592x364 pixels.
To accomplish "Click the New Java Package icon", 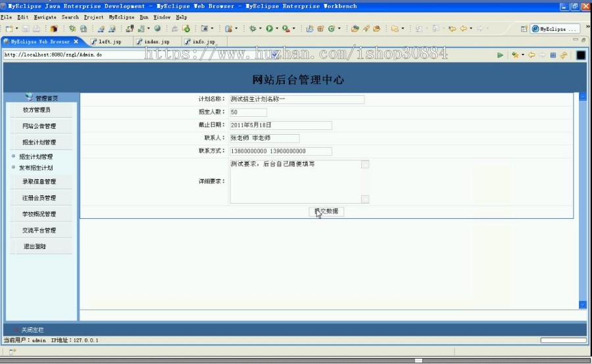I will (320, 29).
